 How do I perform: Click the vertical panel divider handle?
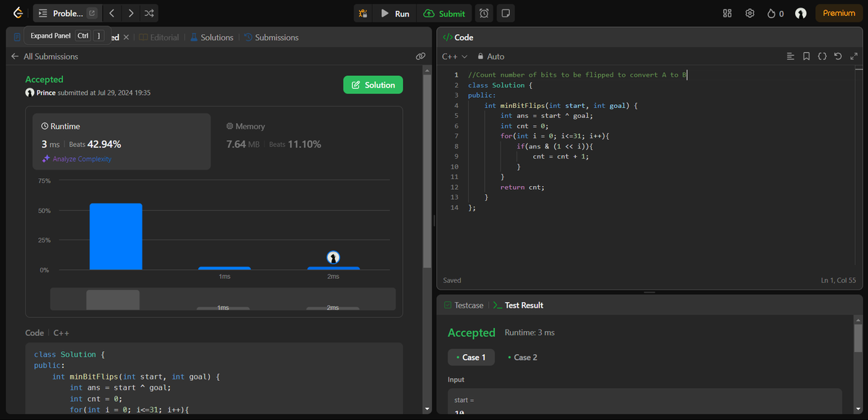point(434,220)
